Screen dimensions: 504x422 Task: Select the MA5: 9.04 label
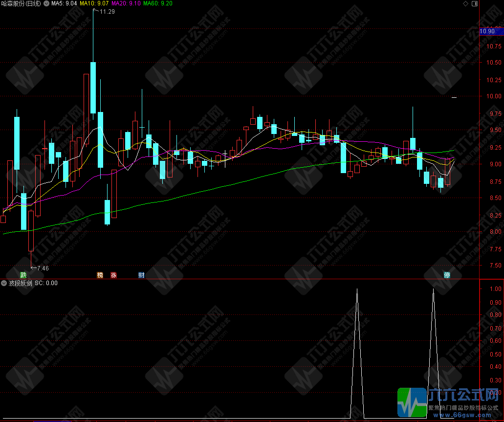(x=64, y=3)
